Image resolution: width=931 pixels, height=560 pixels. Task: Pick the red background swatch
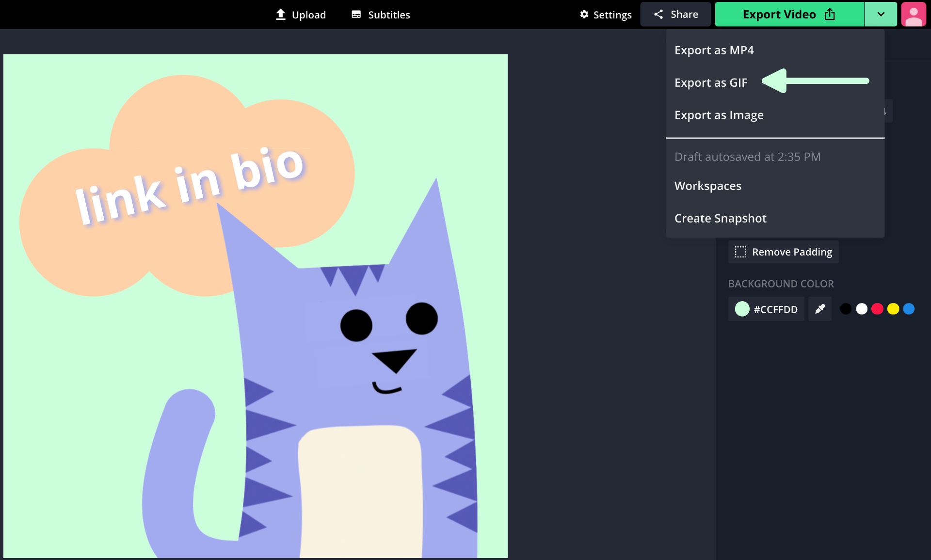pos(877,309)
